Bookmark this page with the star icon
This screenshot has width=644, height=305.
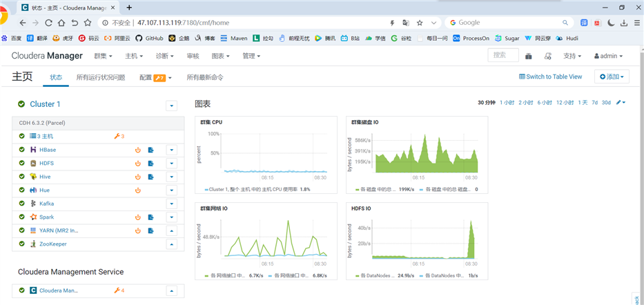point(420,23)
